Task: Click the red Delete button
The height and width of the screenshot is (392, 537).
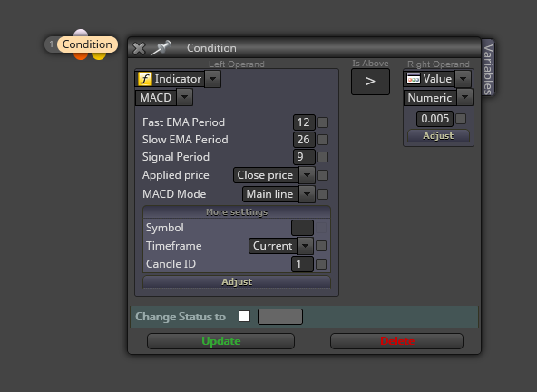Action: (397, 341)
